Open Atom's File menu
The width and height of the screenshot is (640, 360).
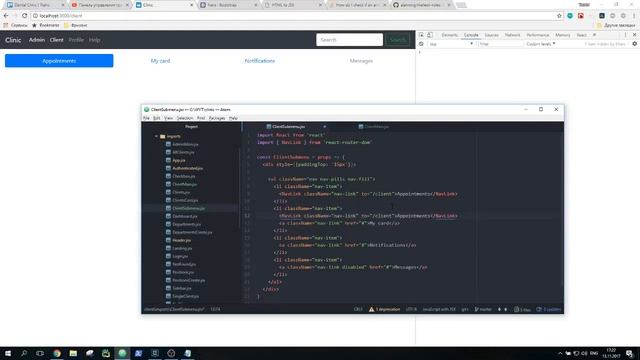(146, 118)
